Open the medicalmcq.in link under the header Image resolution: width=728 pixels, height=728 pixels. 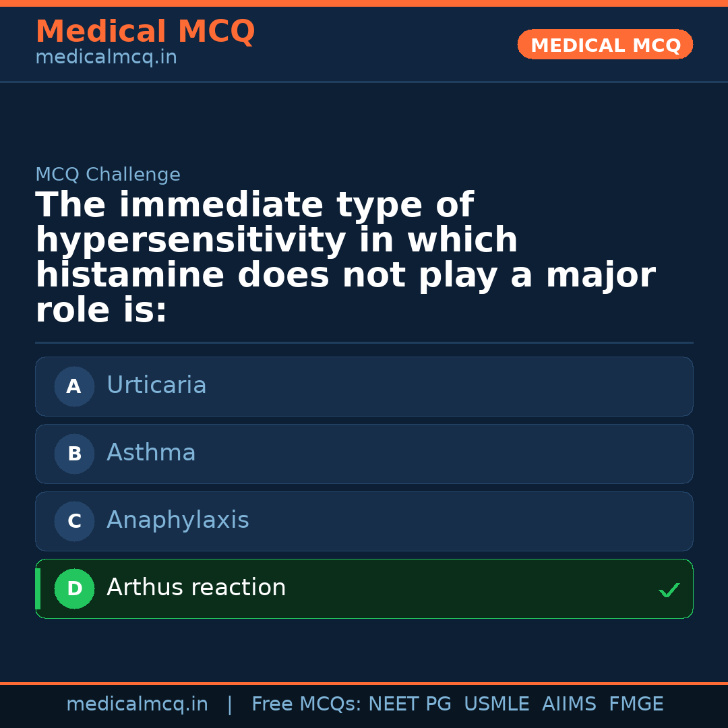(x=106, y=58)
